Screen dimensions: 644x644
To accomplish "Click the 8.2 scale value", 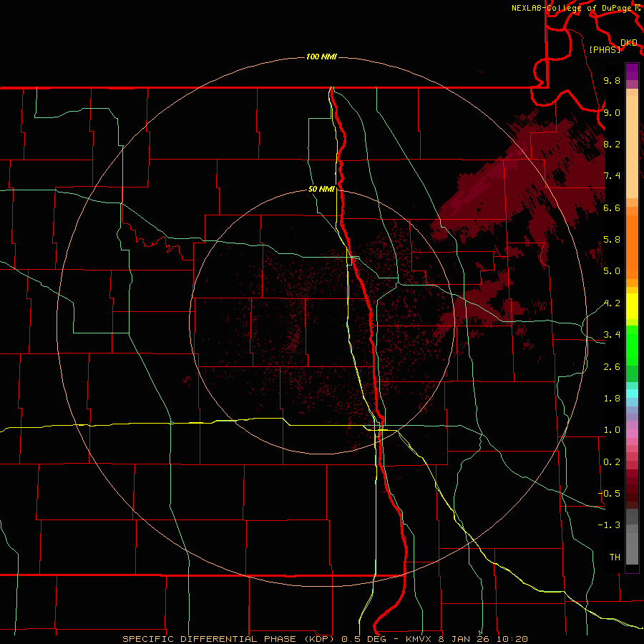I will pos(612,144).
